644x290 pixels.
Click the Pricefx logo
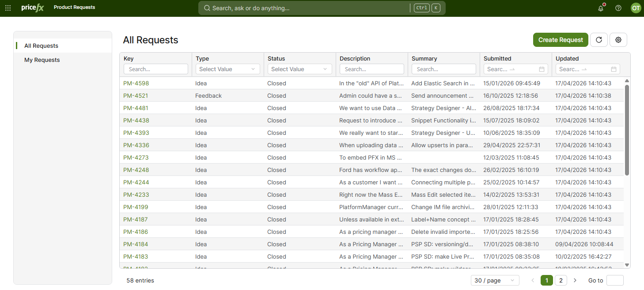pyautogui.click(x=33, y=8)
